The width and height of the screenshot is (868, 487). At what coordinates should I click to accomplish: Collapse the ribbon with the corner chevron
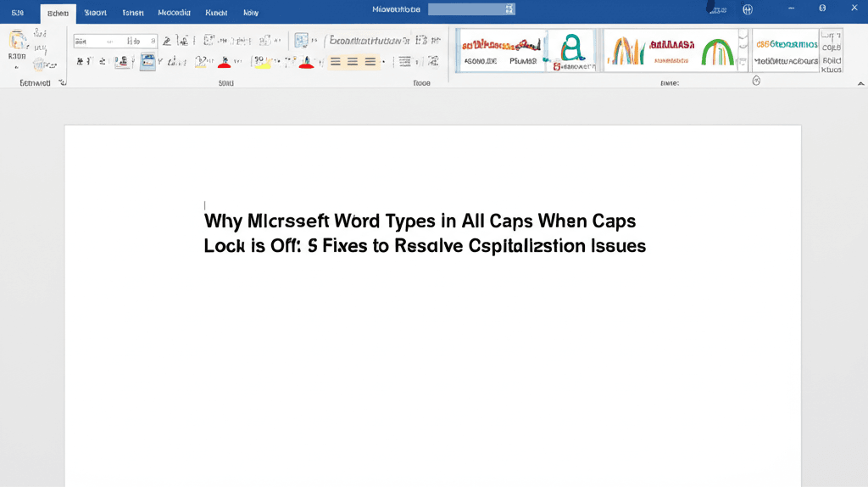pos(860,83)
